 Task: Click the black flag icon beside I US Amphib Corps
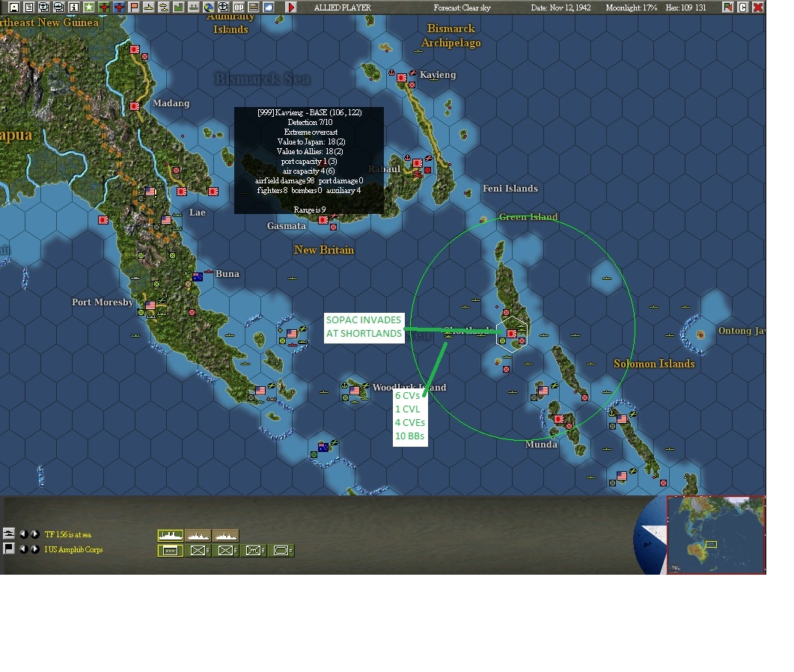click(x=9, y=549)
